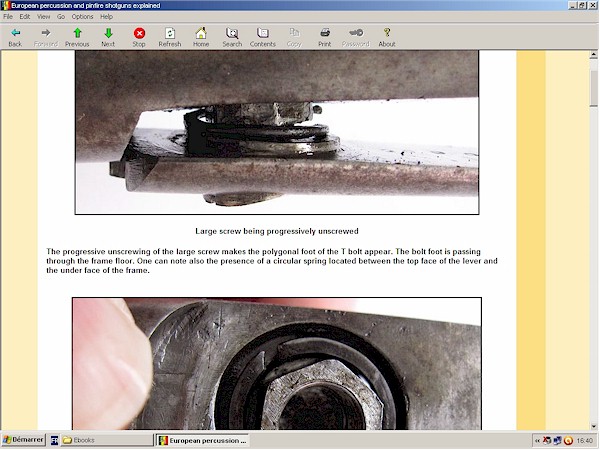
Task: Click the hexagonal bolt foot photo
Action: [277, 364]
